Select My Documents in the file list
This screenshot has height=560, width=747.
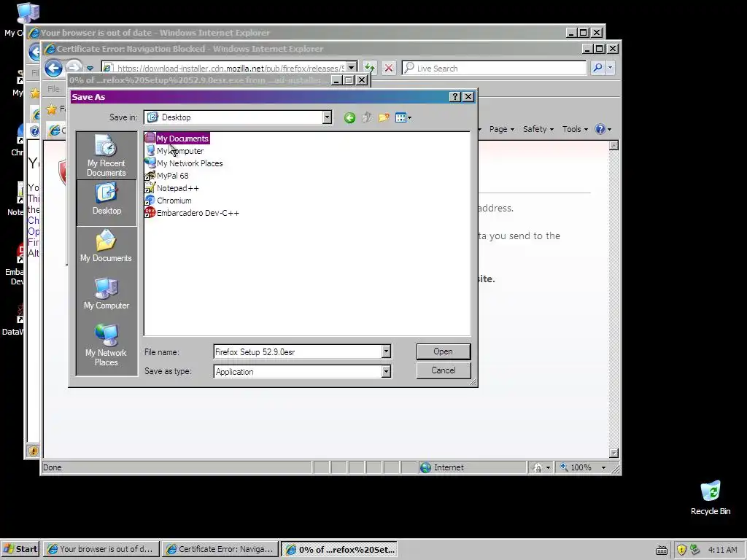click(x=177, y=139)
